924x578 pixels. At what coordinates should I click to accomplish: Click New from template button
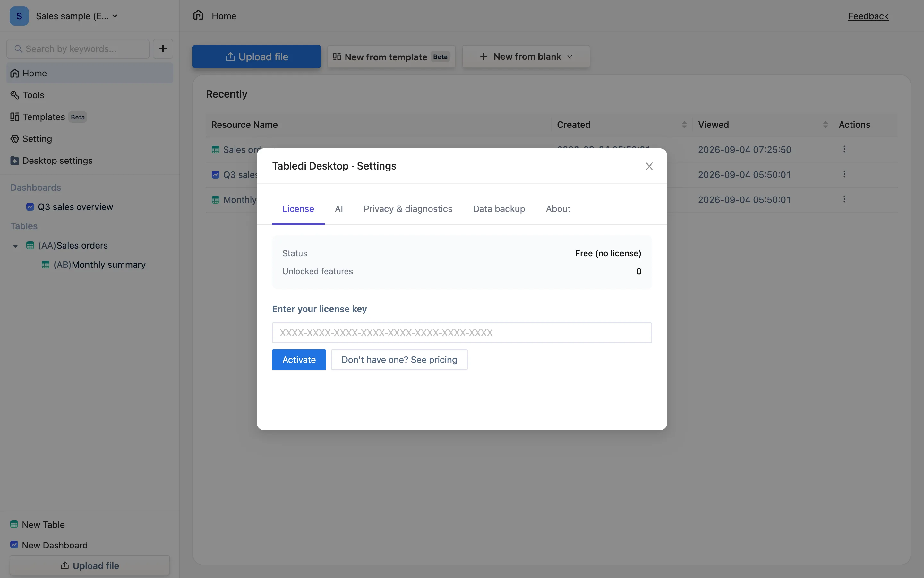[391, 57]
